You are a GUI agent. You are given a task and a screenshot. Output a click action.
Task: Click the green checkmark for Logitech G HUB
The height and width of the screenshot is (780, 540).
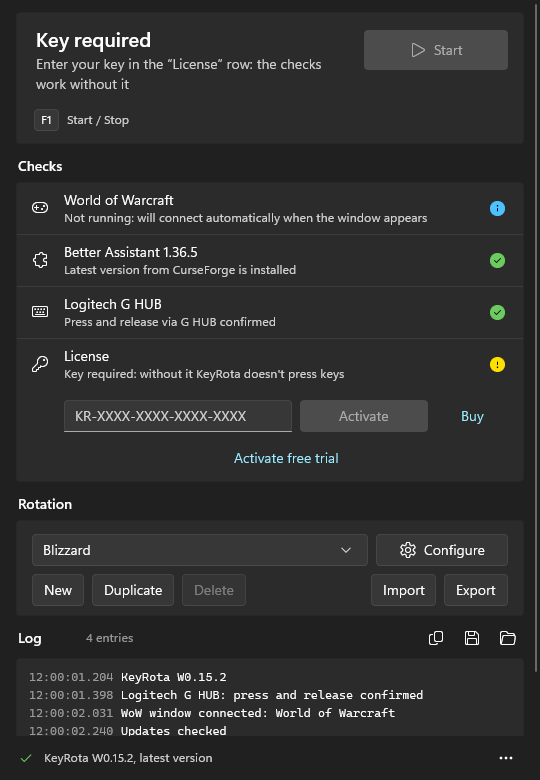point(497,312)
